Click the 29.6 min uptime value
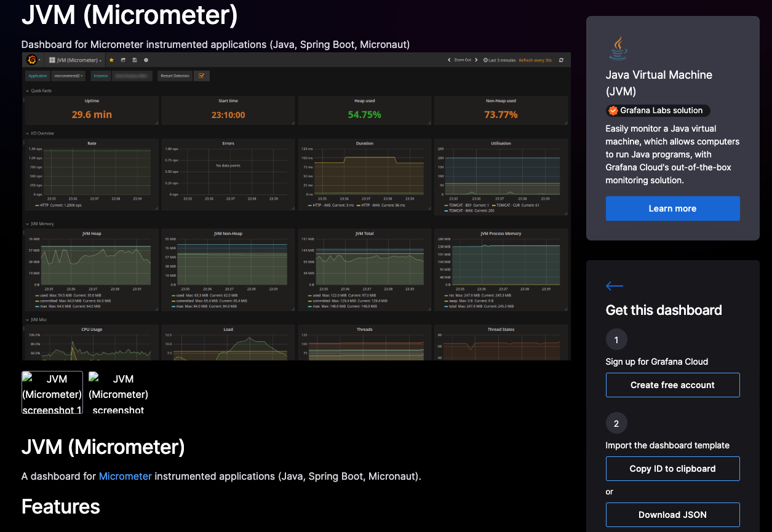The image size is (772, 532). click(92, 114)
